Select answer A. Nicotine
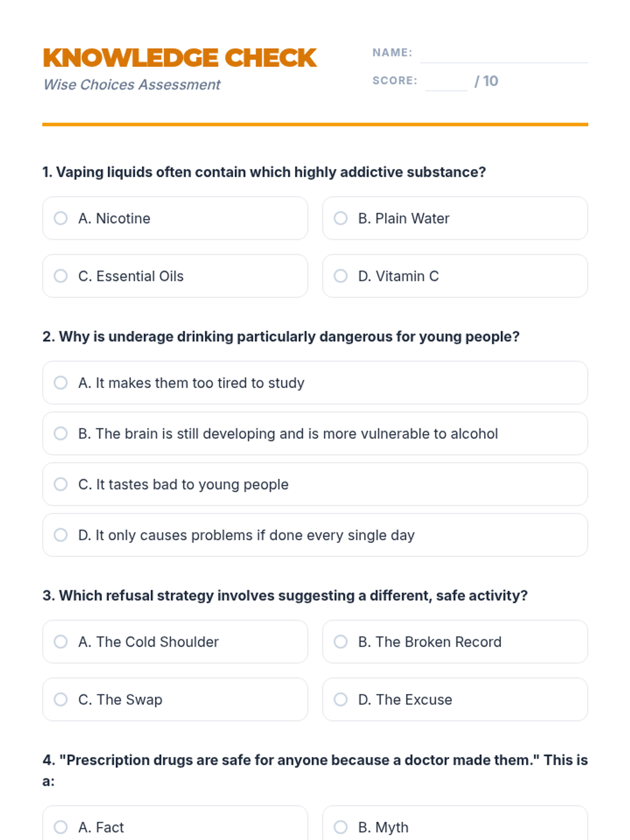Viewport: 630px width, 840px height. [175, 218]
